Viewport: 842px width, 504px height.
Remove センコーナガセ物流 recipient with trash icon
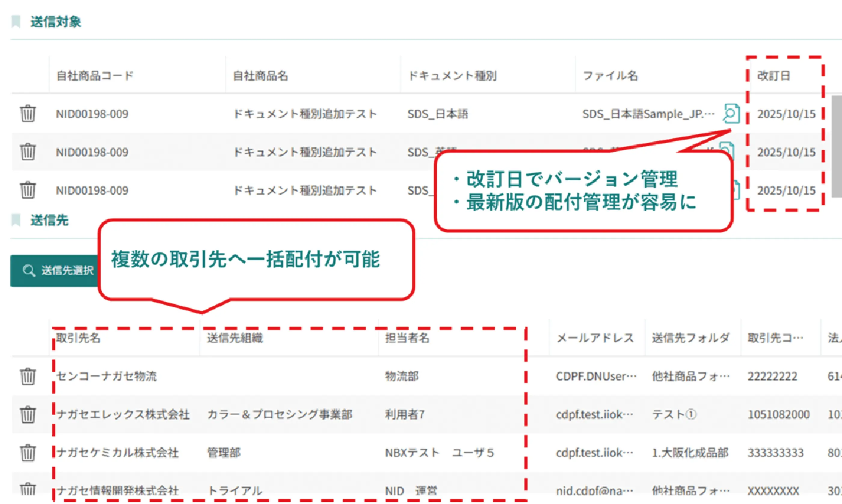(28, 376)
